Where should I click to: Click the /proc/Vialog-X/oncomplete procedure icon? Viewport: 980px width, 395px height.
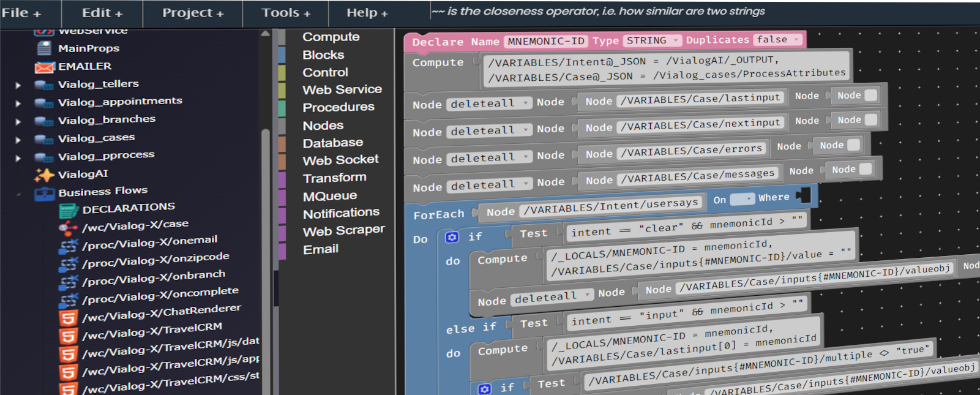point(69,300)
